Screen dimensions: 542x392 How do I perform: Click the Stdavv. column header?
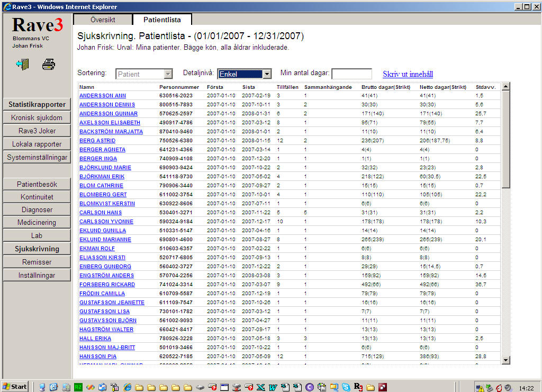pyautogui.click(x=486, y=87)
